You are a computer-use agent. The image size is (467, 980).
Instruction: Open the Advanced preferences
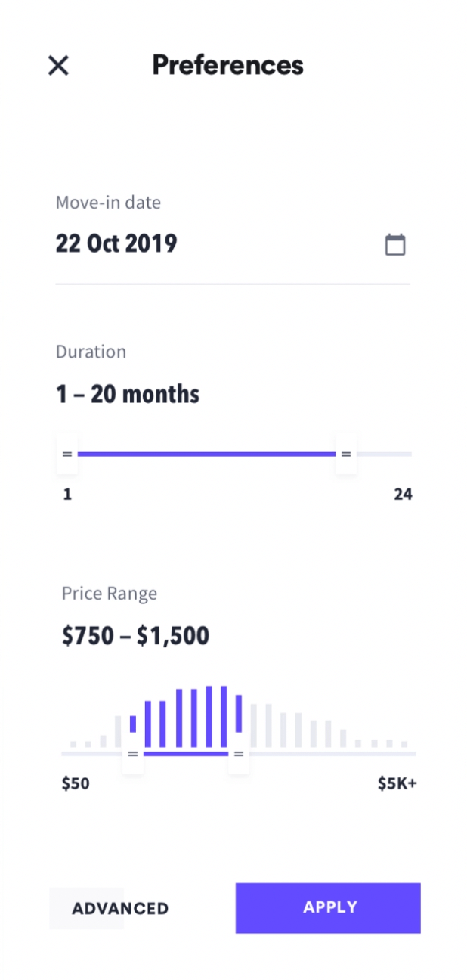pos(120,908)
